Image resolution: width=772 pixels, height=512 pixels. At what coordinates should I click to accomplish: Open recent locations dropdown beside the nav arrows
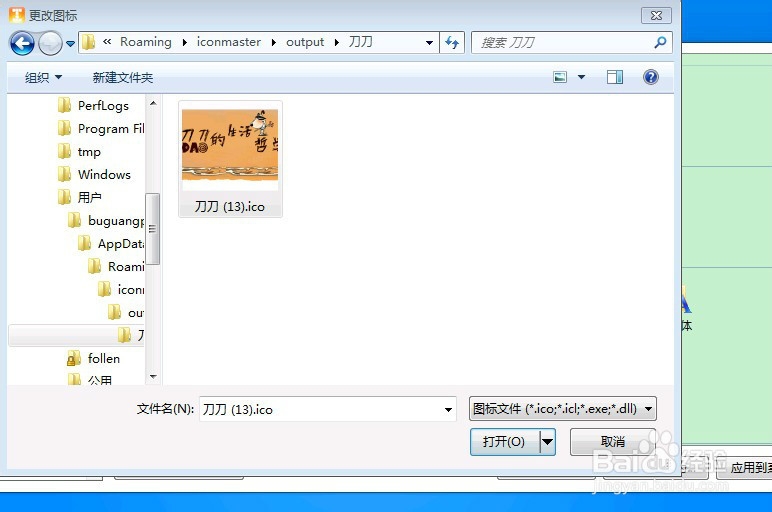pyautogui.click(x=70, y=44)
